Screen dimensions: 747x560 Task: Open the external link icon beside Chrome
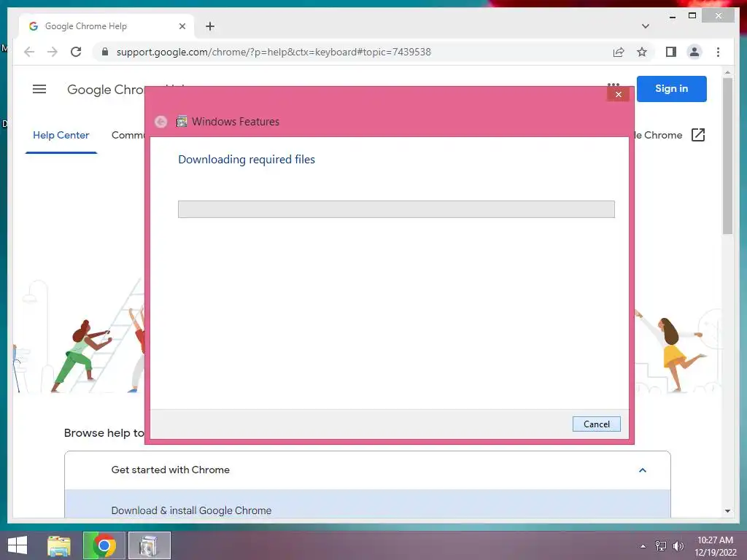tap(697, 135)
